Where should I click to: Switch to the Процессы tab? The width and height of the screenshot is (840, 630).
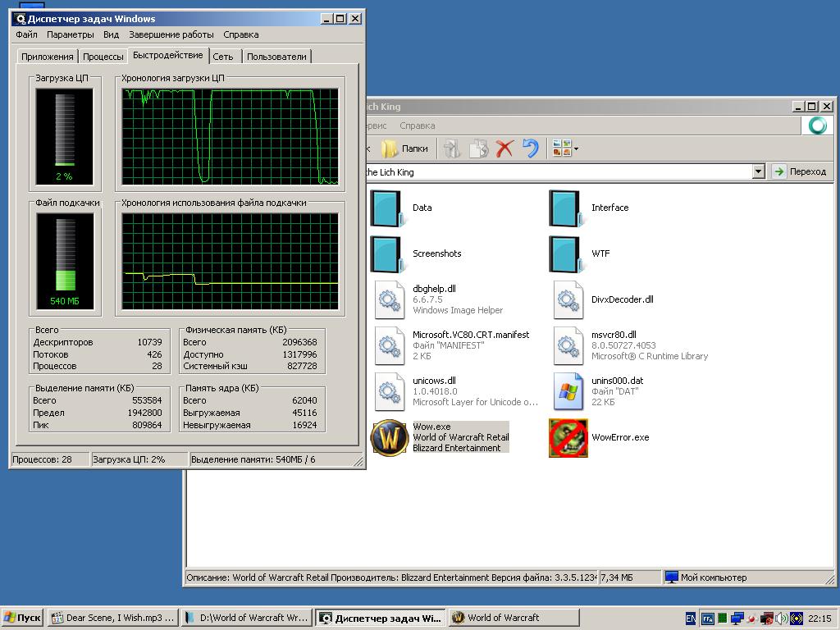[x=103, y=57]
